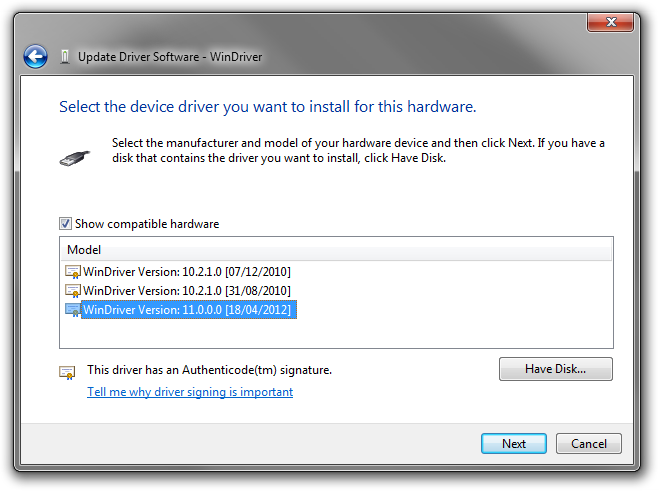Open the Have Disk... dialog
The width and height of the screenshot is (660, 491).
click(x=556, y=369)
